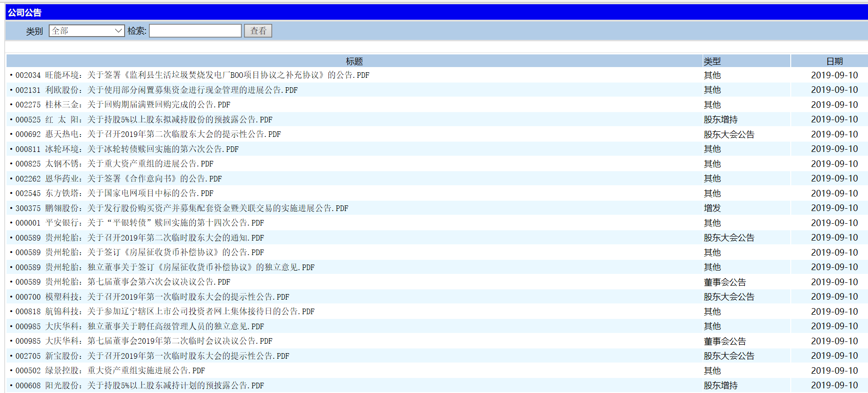Open 冰轮环境 冰轮转债赎回 announcement
This screenshot has height=393, width=868.
click(x=127, y=149)
